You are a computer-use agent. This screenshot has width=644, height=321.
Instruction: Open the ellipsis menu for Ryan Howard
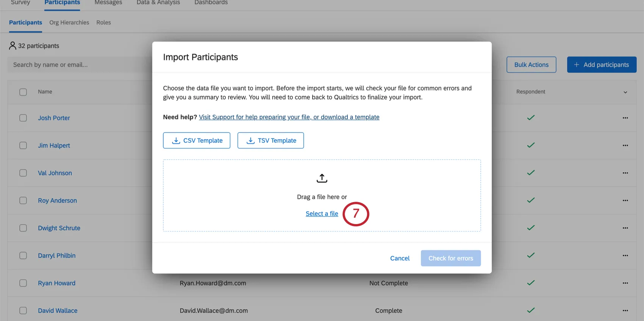tap(625, 283)
